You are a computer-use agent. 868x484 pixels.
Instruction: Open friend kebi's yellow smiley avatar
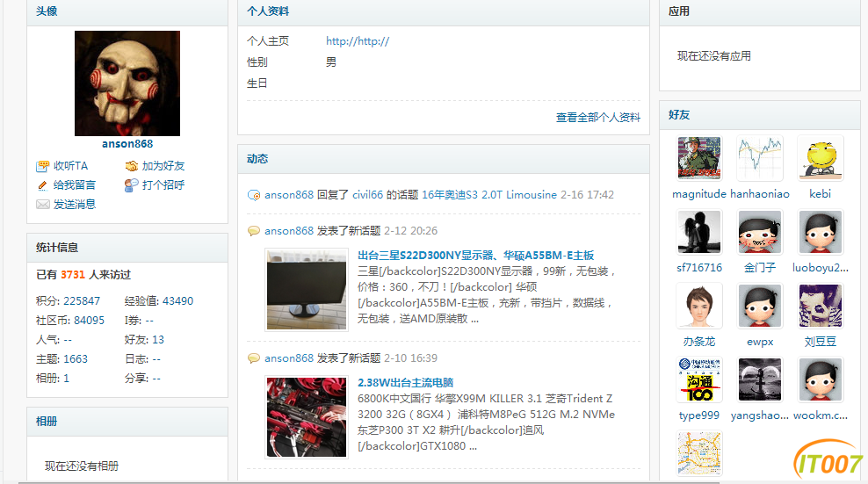click(x=821, y=158)
